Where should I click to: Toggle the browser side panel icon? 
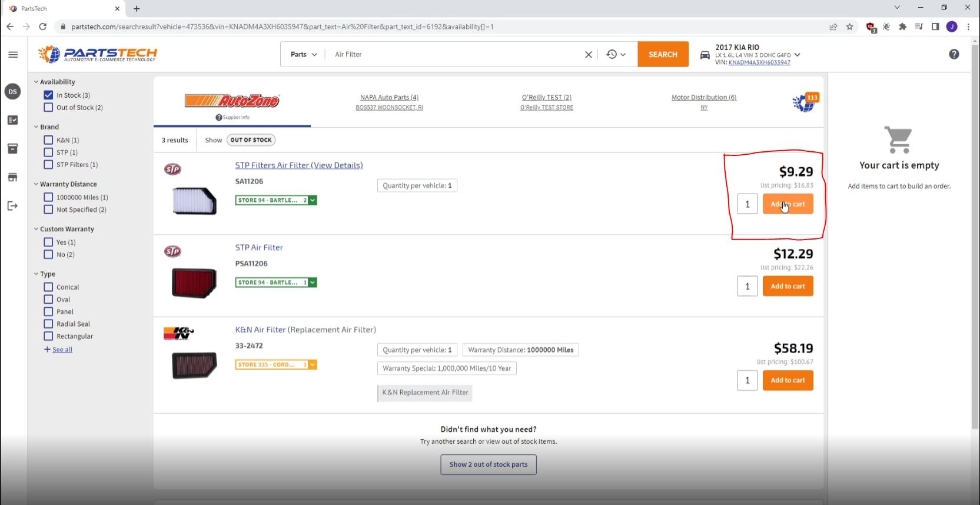click(x=935, y=26)
